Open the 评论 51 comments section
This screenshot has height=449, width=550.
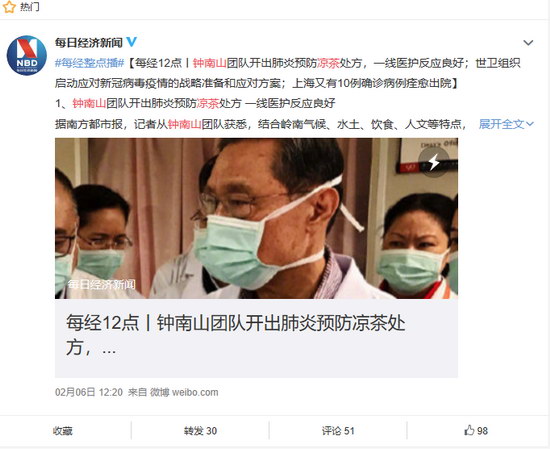tap(338, 431)
